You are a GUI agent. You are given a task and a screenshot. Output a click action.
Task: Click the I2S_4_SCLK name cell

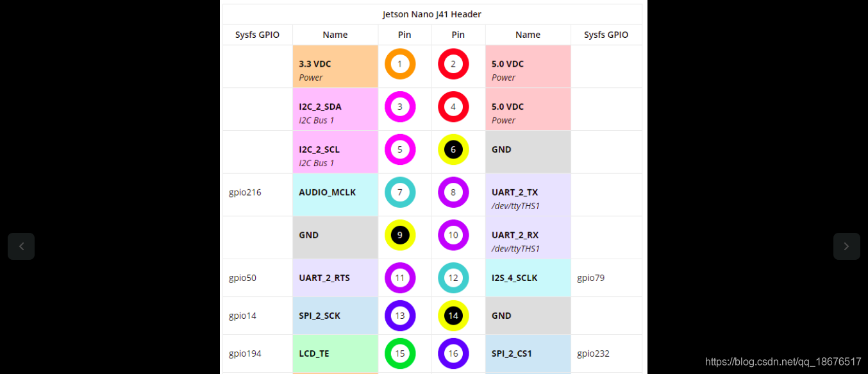point(528,278)
